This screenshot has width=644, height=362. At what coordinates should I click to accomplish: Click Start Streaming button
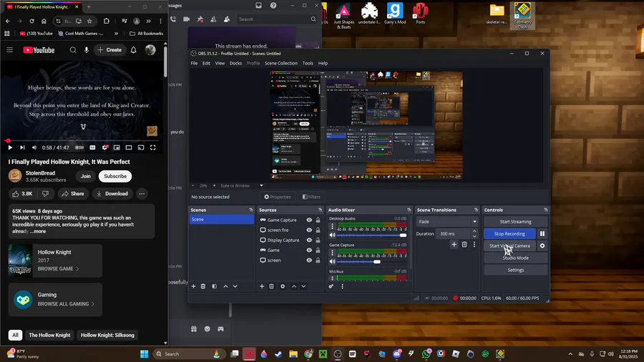coord(515,222)
